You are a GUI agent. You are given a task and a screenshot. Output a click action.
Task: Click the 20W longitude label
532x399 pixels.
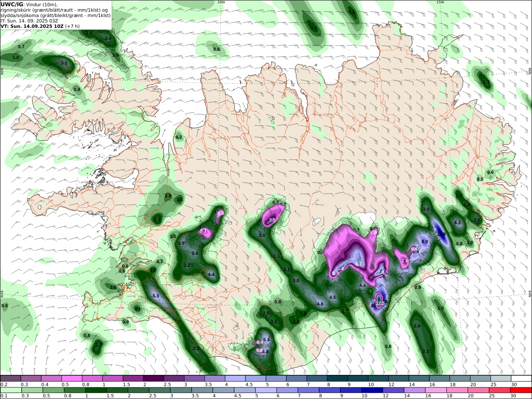(221, 2)
